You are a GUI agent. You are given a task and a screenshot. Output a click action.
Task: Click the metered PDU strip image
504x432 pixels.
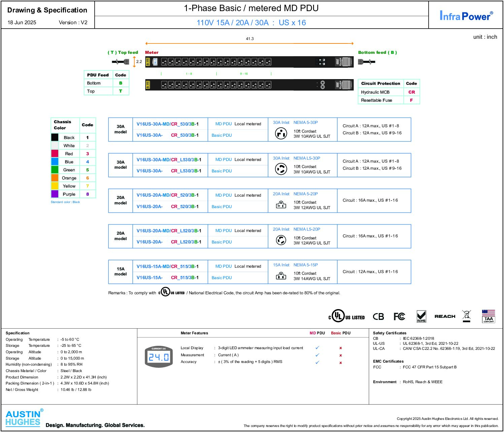[x=249, y=62]
